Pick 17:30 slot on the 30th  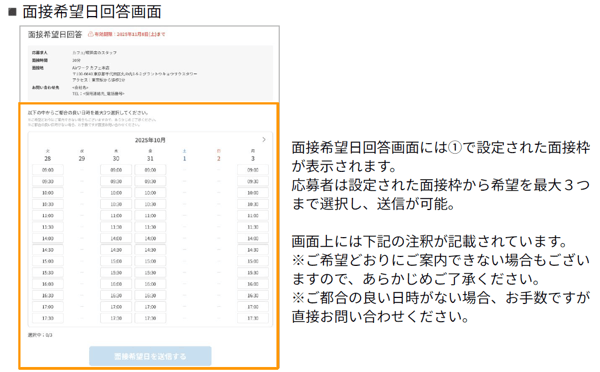(x=116, y=318)
